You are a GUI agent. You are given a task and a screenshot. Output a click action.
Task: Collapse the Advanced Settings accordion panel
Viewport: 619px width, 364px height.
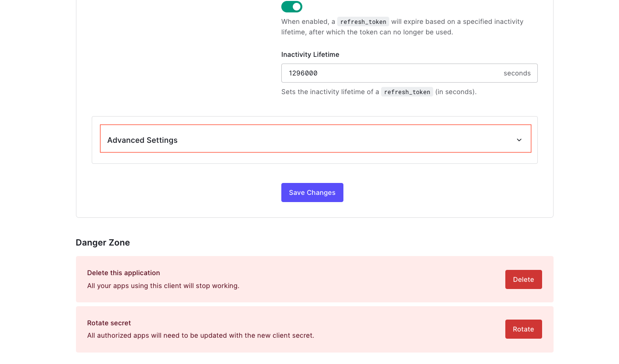[x=315, y=139]
